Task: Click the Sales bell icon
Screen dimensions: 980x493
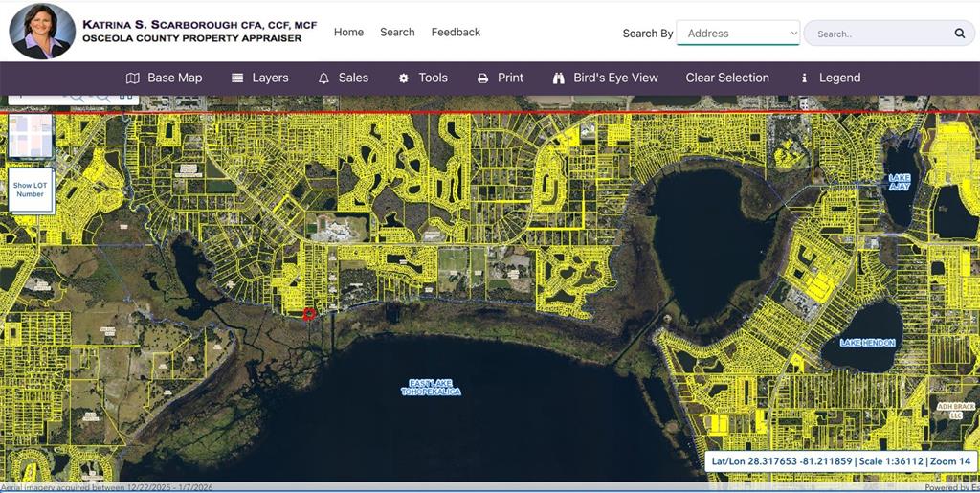Action: point(323,78)
